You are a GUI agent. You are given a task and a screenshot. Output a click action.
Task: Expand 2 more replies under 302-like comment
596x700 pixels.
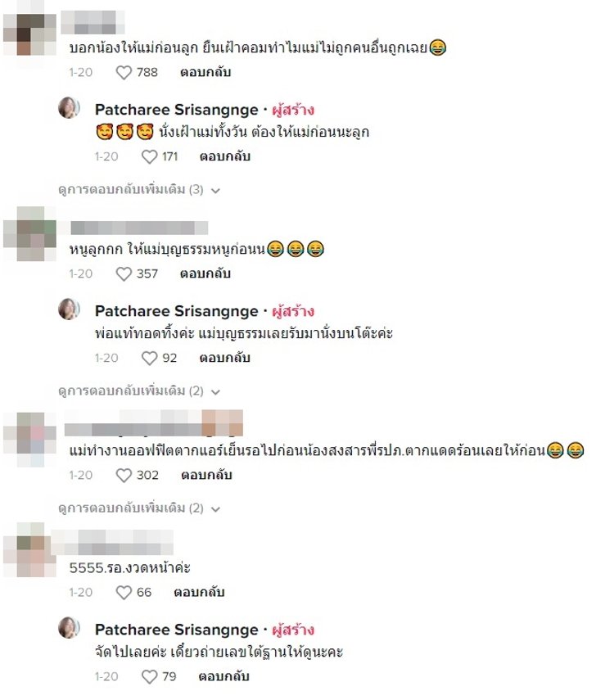tap(139, 508)
